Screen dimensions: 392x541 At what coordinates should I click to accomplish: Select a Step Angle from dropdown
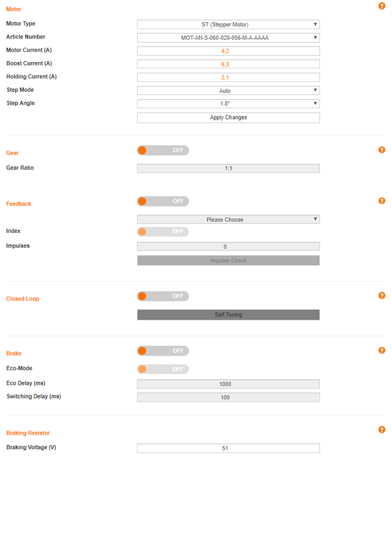tap(228, 104)
